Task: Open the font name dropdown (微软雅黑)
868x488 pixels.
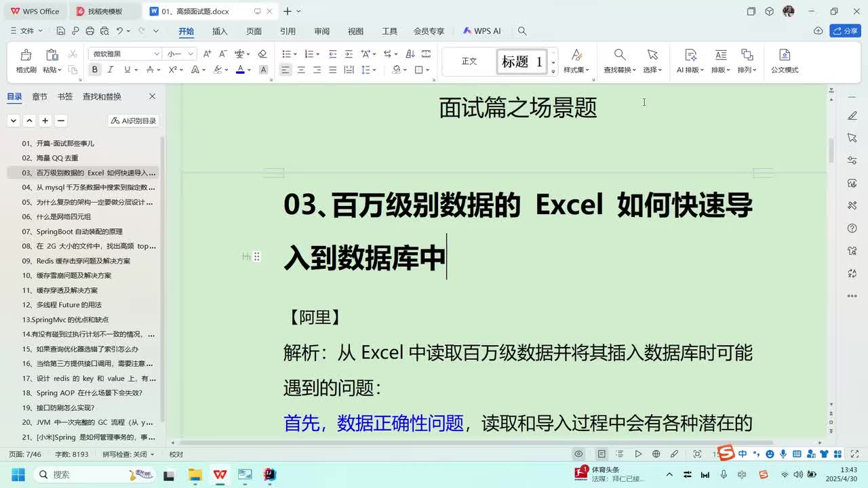Action: point(157,54)
